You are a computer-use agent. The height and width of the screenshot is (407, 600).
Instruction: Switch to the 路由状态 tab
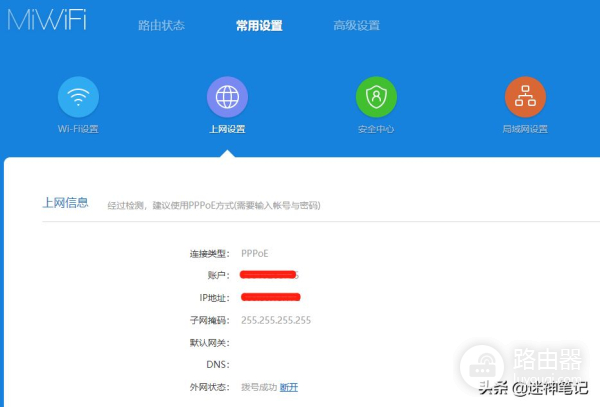161,25
